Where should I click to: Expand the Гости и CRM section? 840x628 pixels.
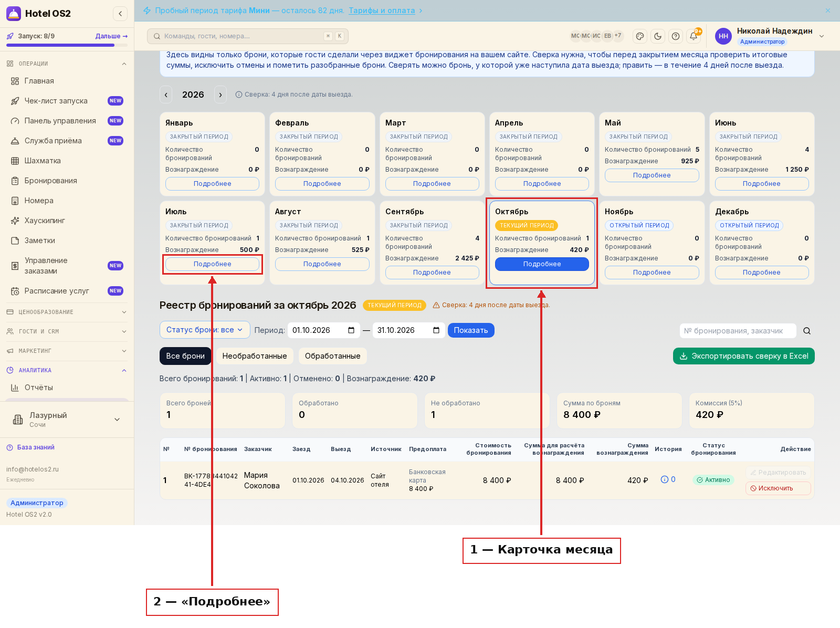(67, 331)
